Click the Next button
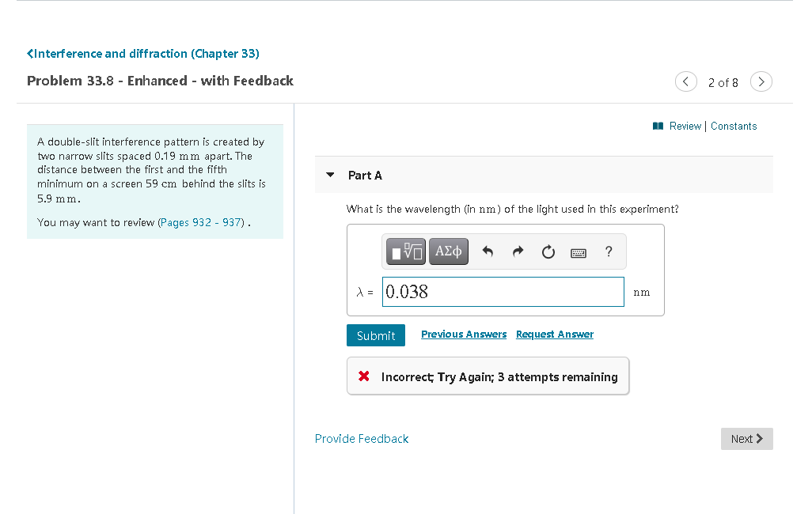This screenshot has height=514, width=812. point(747,439)
